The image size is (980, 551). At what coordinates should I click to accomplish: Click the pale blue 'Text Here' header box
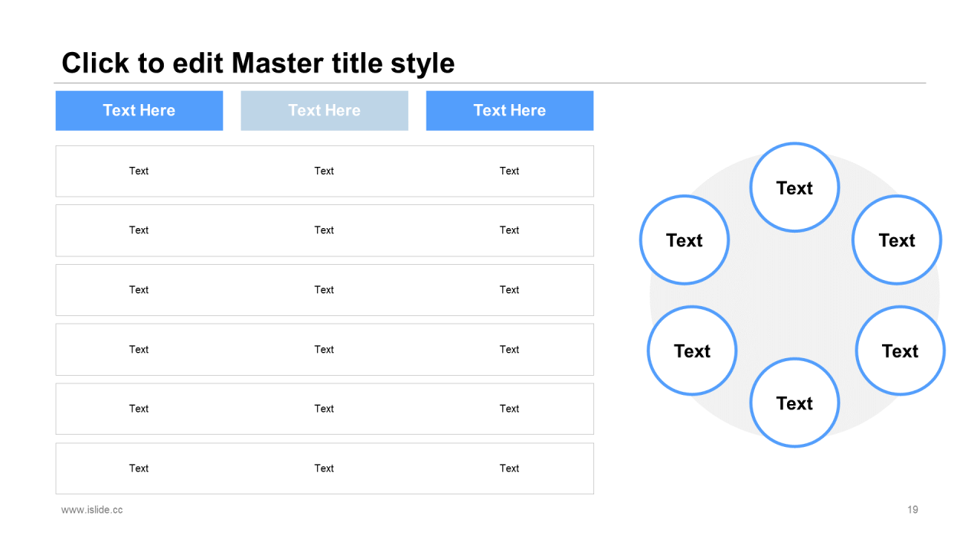coord(325,110)
